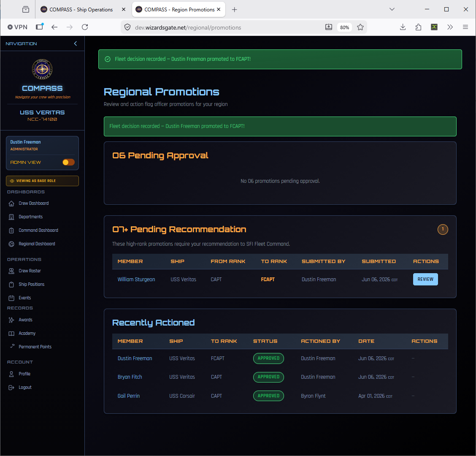Click Byron Flynt in Actioned By column

tap(313, 396)
